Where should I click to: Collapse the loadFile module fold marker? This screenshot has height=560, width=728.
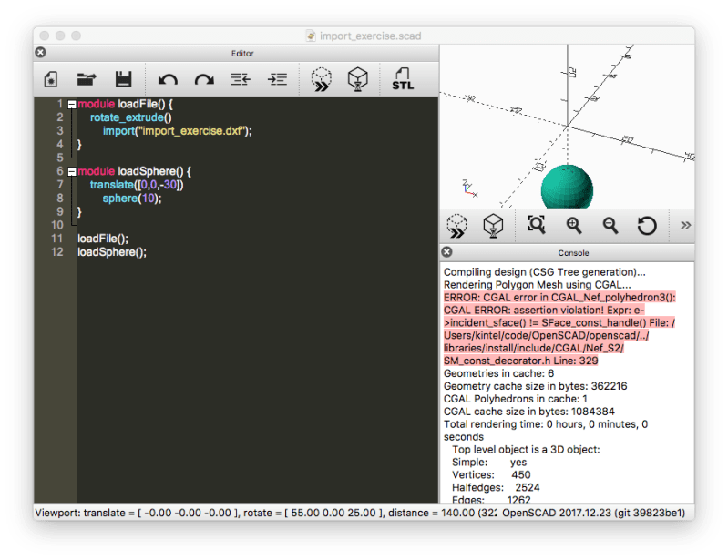72,105
